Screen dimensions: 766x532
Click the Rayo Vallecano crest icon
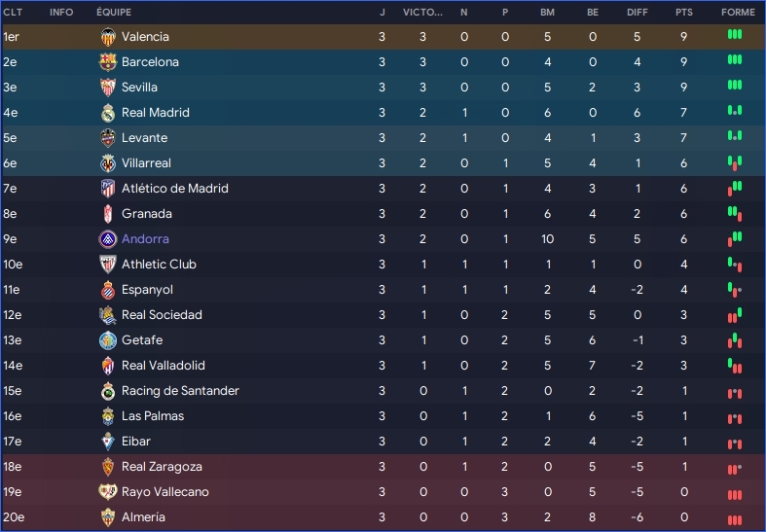tap(108, 492)
